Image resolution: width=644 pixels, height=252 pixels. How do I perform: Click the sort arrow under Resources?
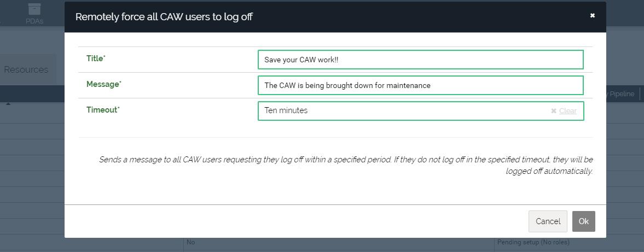[x=8, y=104]
